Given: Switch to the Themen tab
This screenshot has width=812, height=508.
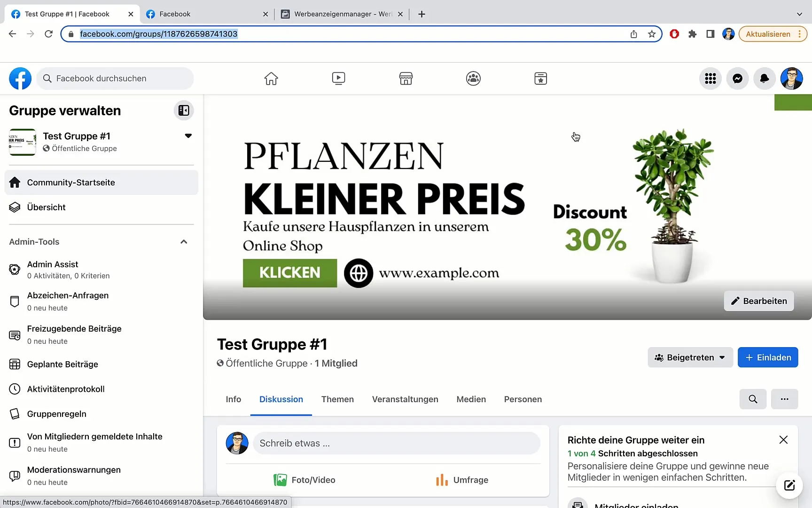Looking at the screenshot, I should [337, 399].
